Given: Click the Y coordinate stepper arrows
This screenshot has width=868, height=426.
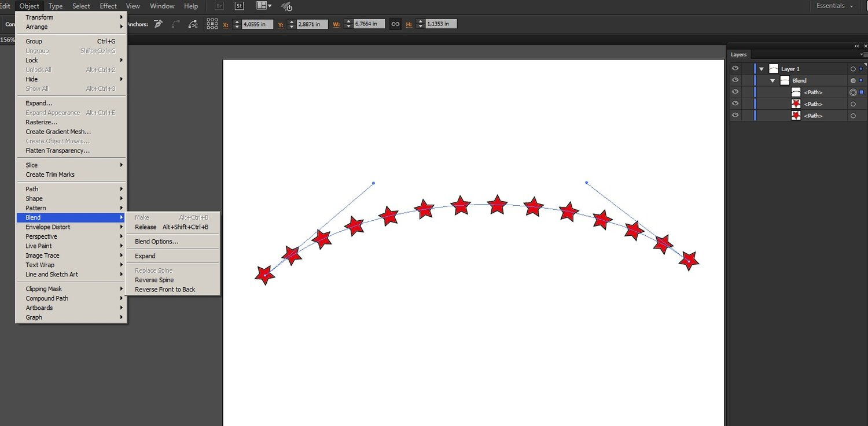Looking at the screenshot, I should 291,24.
